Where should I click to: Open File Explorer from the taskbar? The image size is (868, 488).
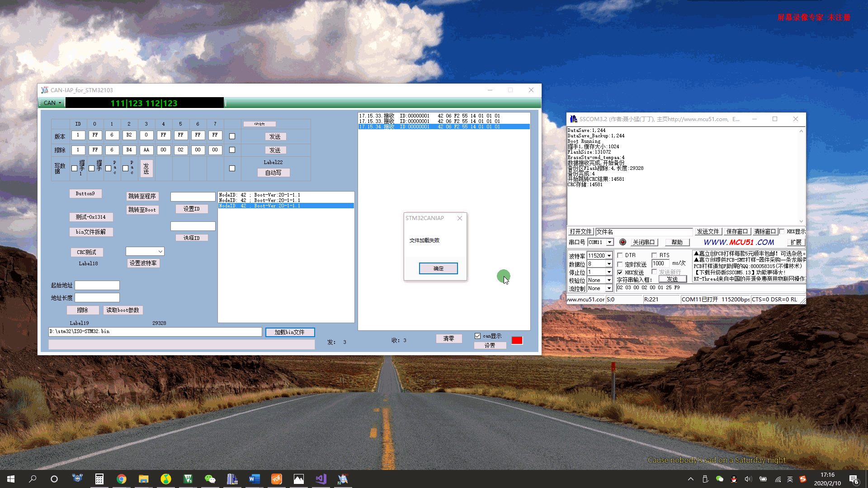tap(144, 479)
